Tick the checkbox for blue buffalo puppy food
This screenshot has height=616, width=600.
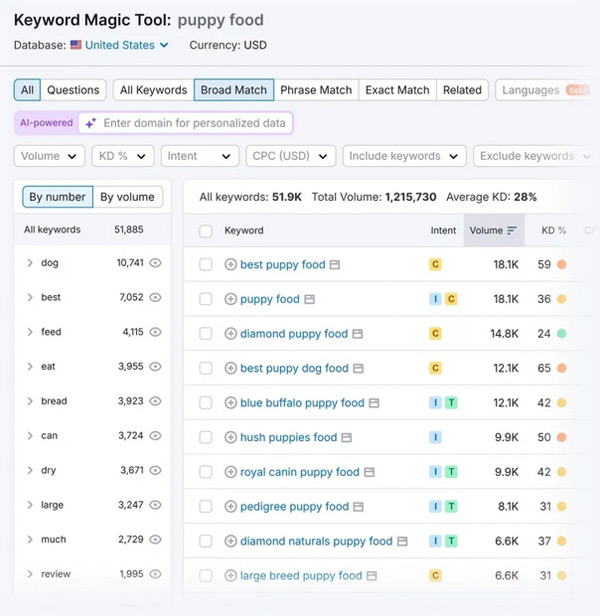[x=206, y=403]
